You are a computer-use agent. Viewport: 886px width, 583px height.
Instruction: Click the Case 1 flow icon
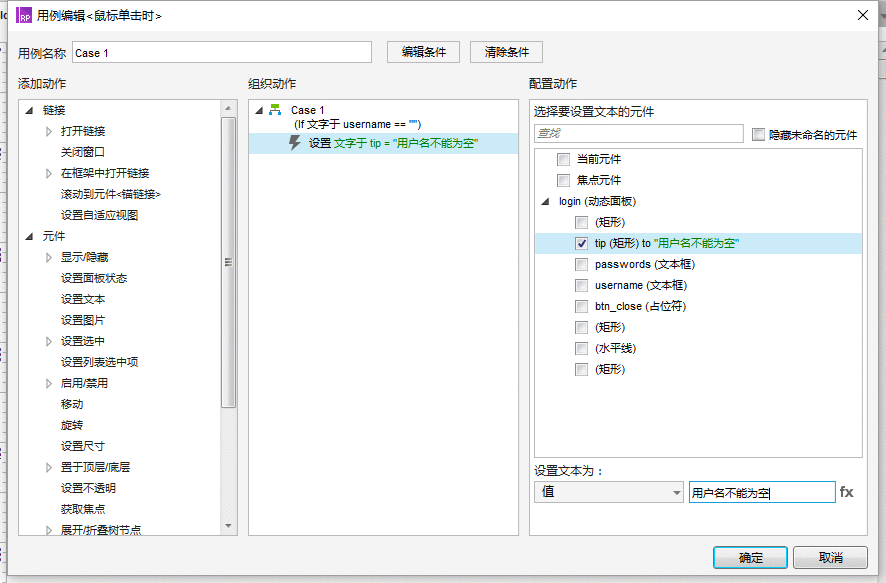coord(275,110)
